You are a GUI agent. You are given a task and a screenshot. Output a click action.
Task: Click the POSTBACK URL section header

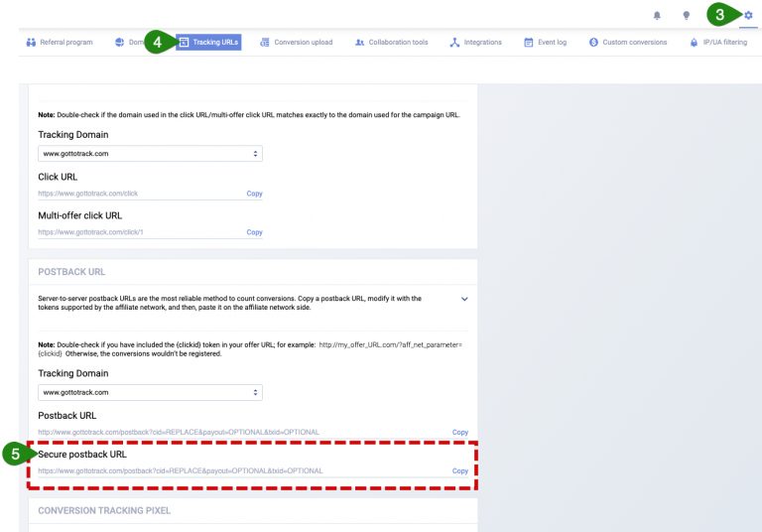(x=71, y=272)
